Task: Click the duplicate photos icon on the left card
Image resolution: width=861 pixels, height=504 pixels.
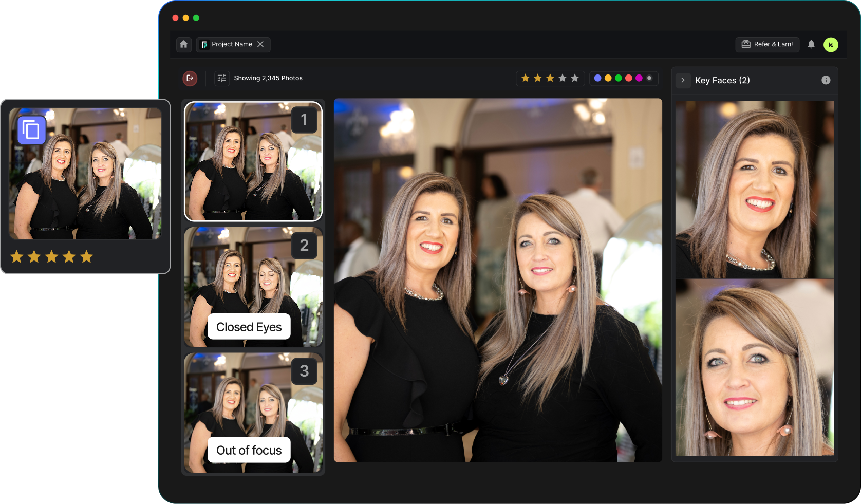Action: (x=31, y=130)
